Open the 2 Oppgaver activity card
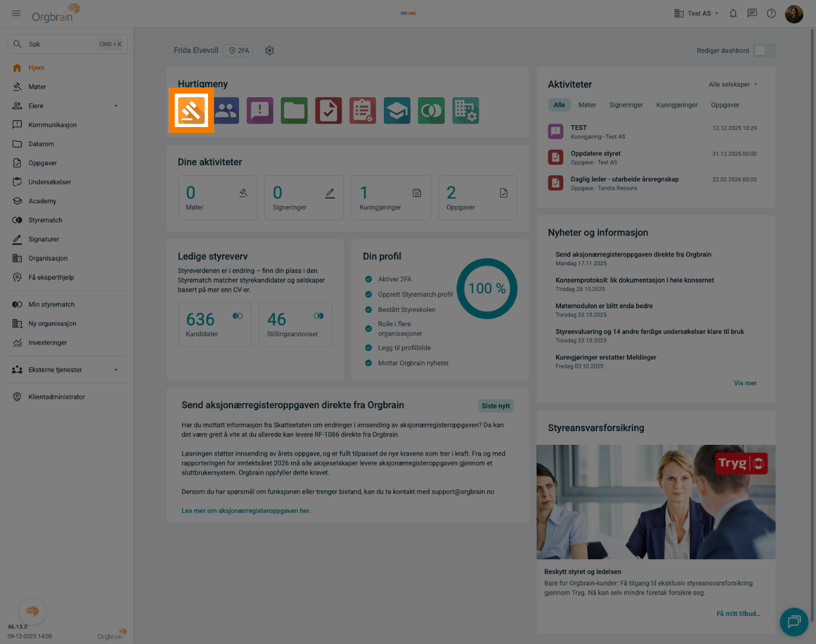816x644 pixels. coord(478,198)
